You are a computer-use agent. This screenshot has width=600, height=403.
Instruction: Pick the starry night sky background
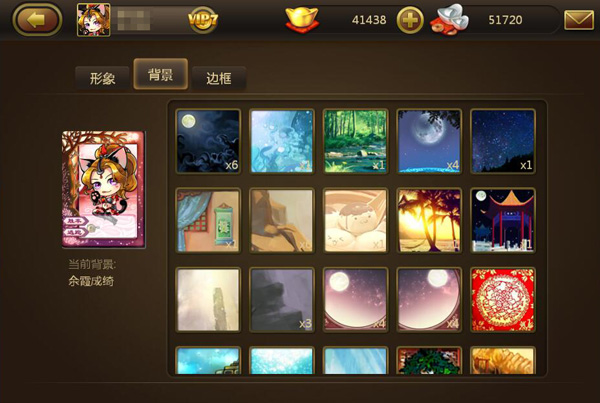click(x=503, y=141)
